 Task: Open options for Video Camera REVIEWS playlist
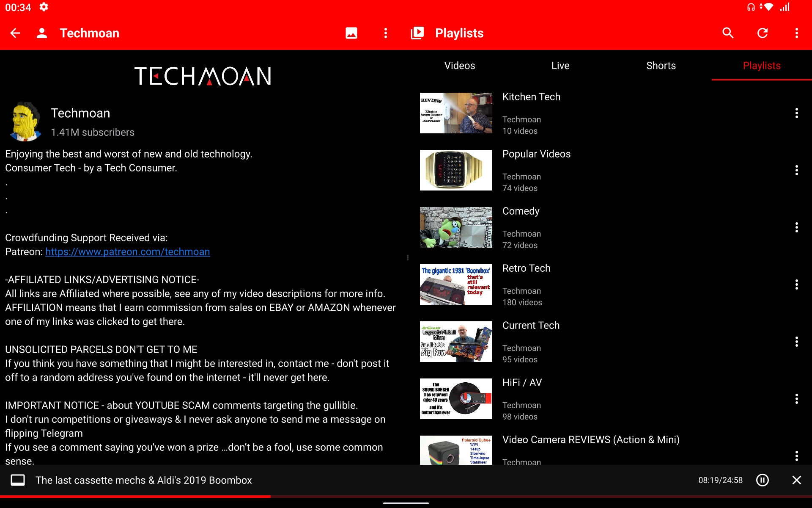[797, 456]
